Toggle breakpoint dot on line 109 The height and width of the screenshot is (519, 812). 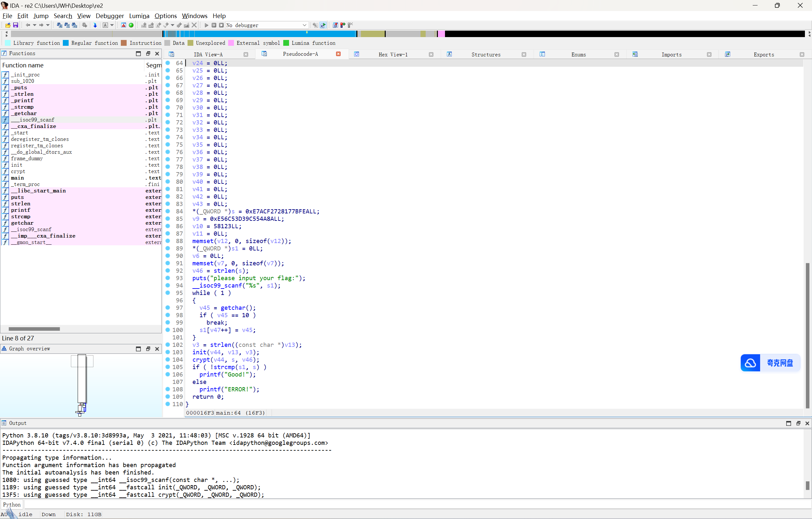pyautogui.click(x=168, y=397)
